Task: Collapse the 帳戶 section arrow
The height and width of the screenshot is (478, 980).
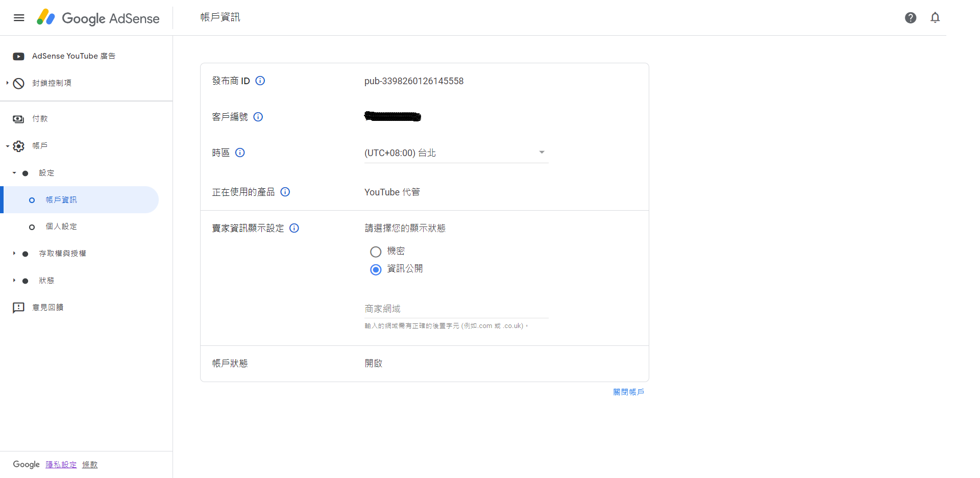Action: click(x=7, y=146)
